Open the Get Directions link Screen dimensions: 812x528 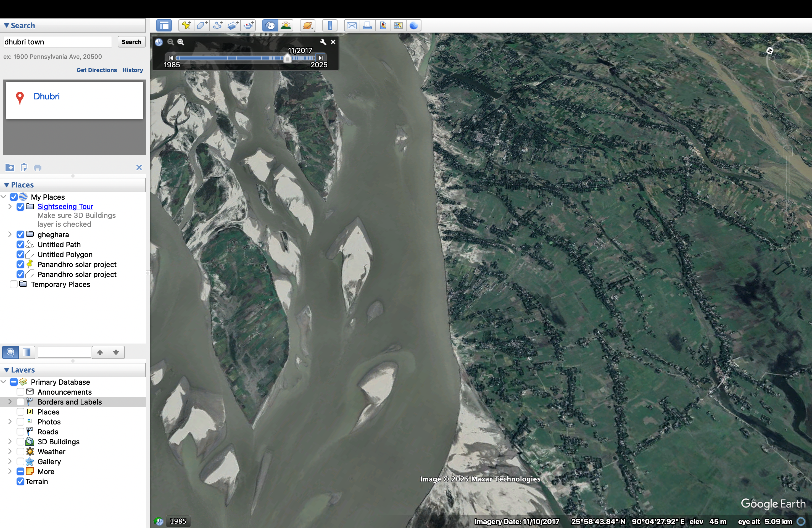96,70
